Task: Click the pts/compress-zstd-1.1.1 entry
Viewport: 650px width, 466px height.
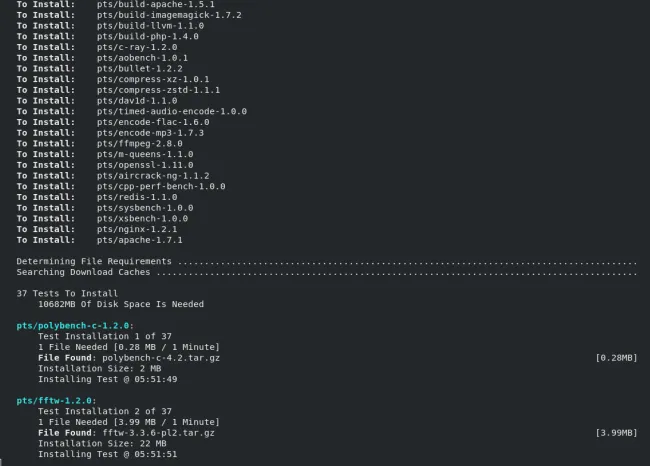Action: click(158, 90)
